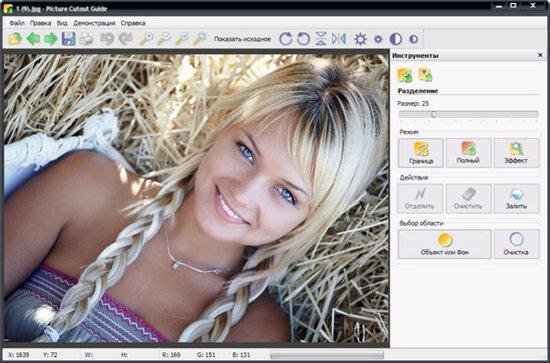Print the image with the printer icon

click(x=86, y=39)
